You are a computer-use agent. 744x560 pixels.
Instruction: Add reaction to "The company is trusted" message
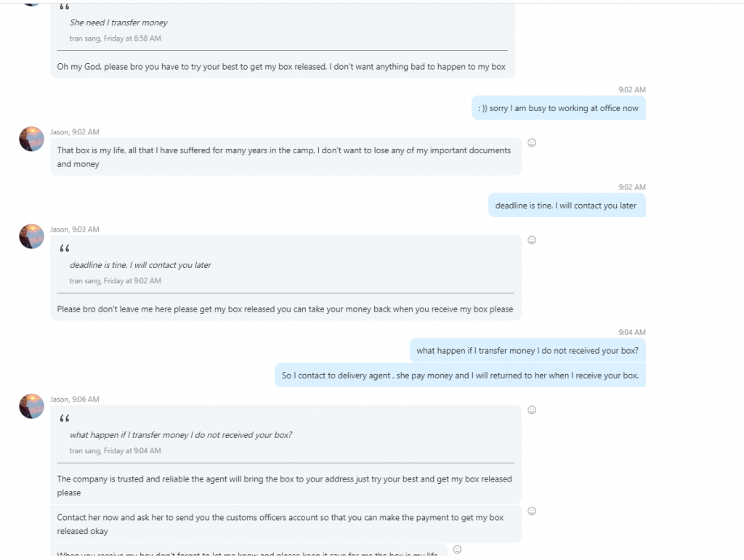pyautogui.click(x=531, y=410)
